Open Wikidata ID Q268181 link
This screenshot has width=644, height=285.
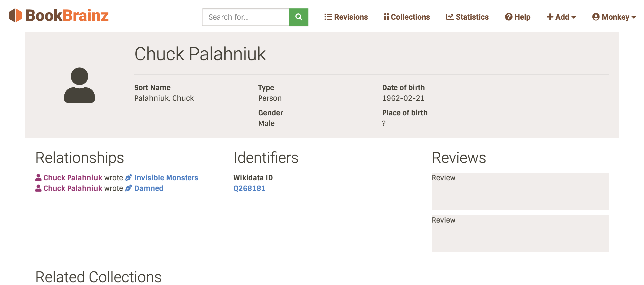point(249,188)
